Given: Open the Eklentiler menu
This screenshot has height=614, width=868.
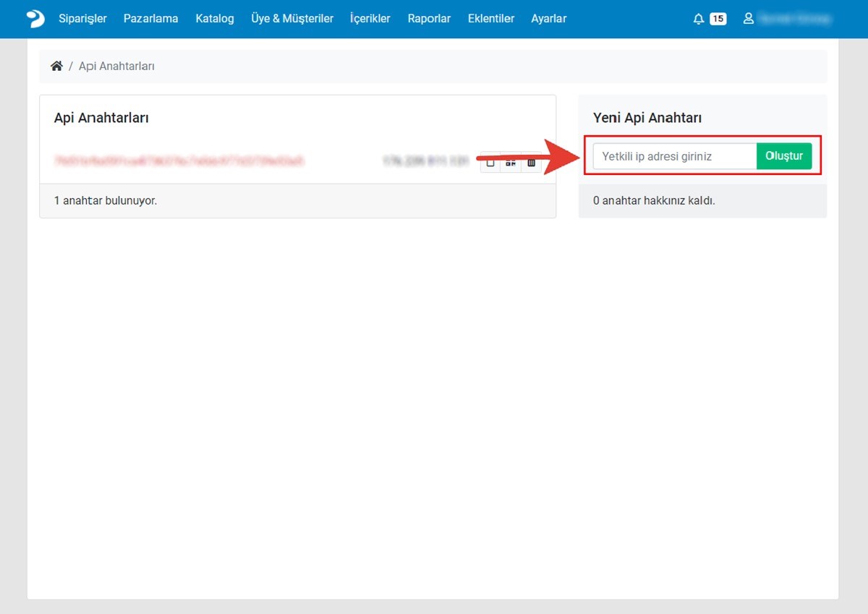Looking at the screenshot, I should coord(491,19).
